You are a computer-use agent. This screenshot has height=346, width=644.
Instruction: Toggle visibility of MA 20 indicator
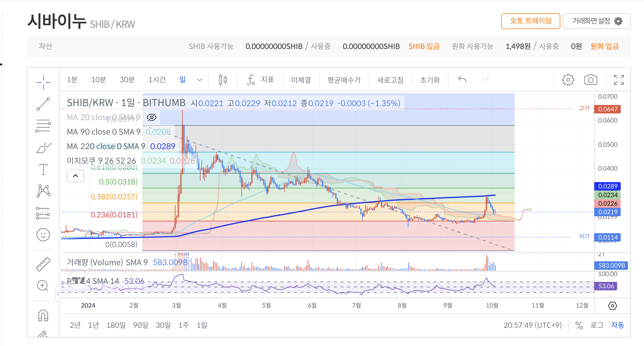click(152, 117)
